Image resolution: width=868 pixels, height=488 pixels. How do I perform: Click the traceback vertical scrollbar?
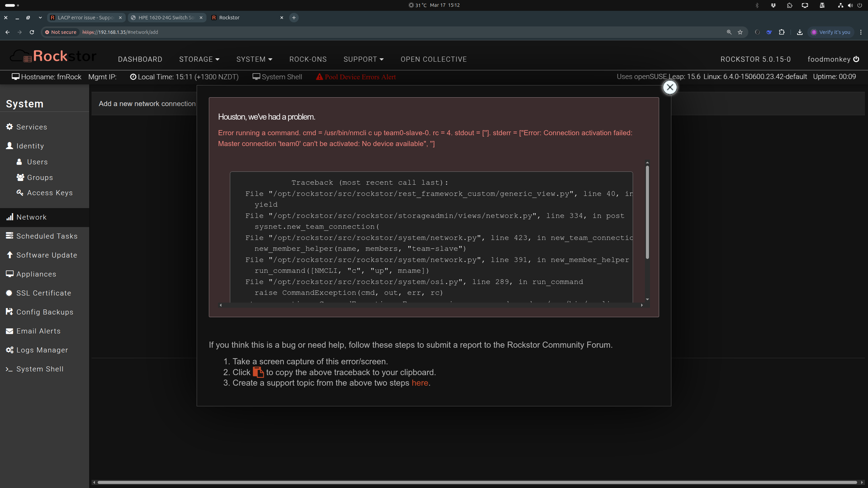pyautogui.click(x=647, y=212)
